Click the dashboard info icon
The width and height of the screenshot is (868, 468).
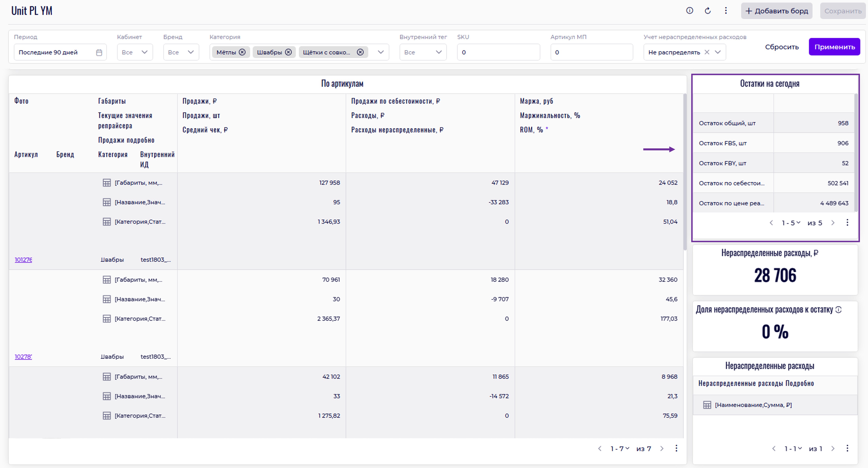pos(689,11)
